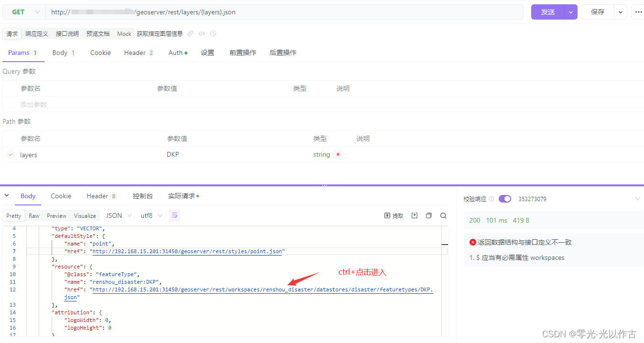The image size is (644, 343).
Task: Toggle line wrap icon next to utf8
Action: point(174,215)
